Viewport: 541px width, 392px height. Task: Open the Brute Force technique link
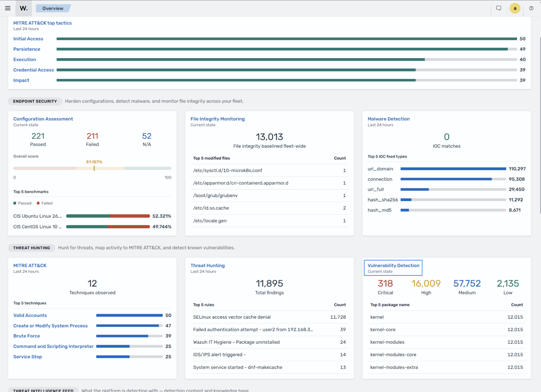click(27, 336)
